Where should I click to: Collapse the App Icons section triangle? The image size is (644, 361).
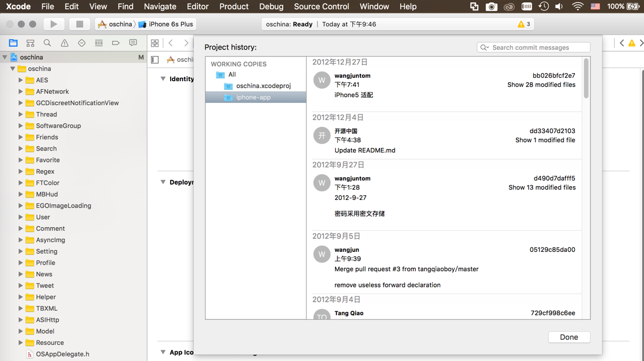[x=163, y=352]
